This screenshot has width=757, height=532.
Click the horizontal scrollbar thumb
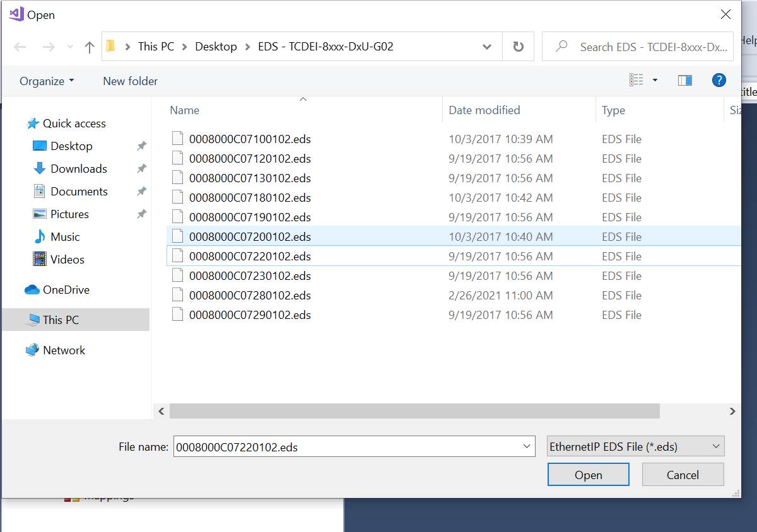(414, 411)
